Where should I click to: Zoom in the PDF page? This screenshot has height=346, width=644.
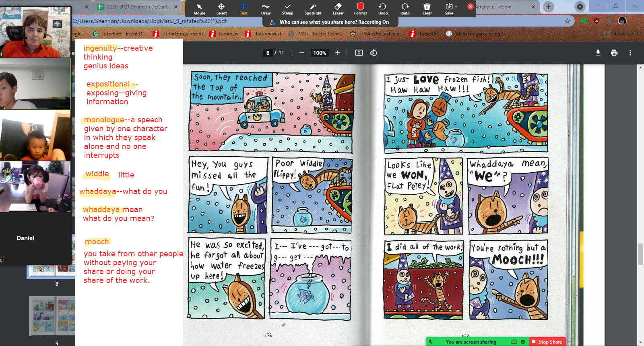click(x=338, y=53)
